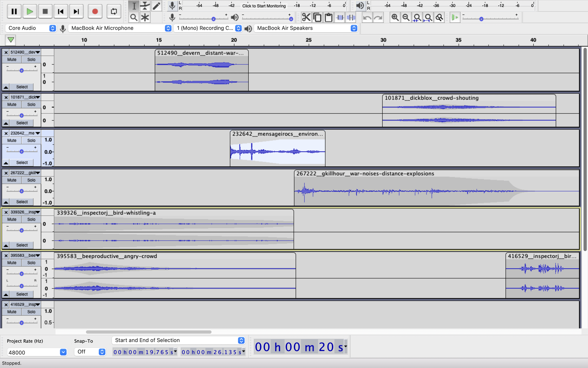
Task: Click the Cut (scissors) icon
Action: point(306,18)
